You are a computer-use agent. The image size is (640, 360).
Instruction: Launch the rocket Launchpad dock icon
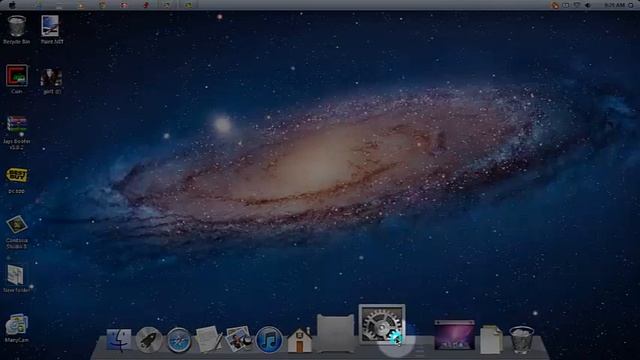[x=149, y=339]
